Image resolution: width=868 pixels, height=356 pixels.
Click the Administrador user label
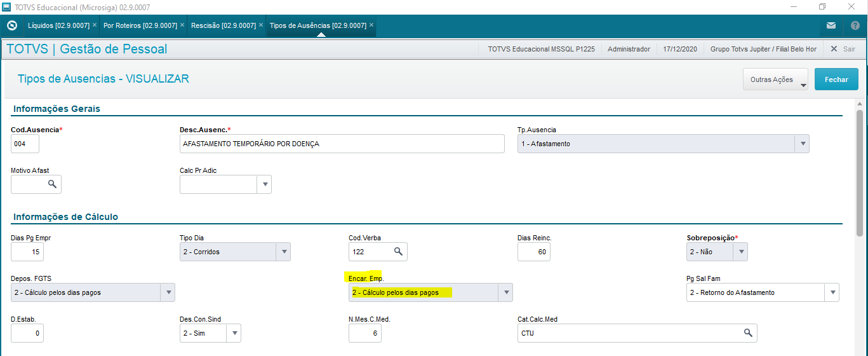tap(629, 49)
